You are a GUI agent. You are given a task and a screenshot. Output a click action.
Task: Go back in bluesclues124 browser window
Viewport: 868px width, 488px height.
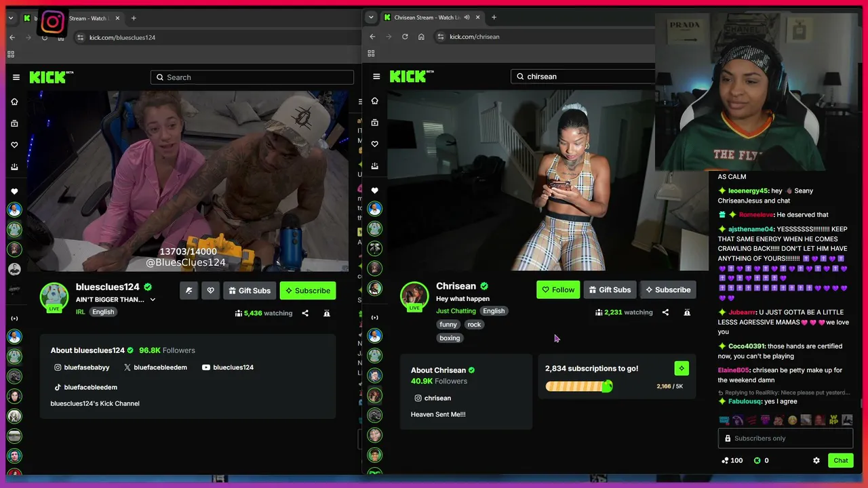coord(12,37)
